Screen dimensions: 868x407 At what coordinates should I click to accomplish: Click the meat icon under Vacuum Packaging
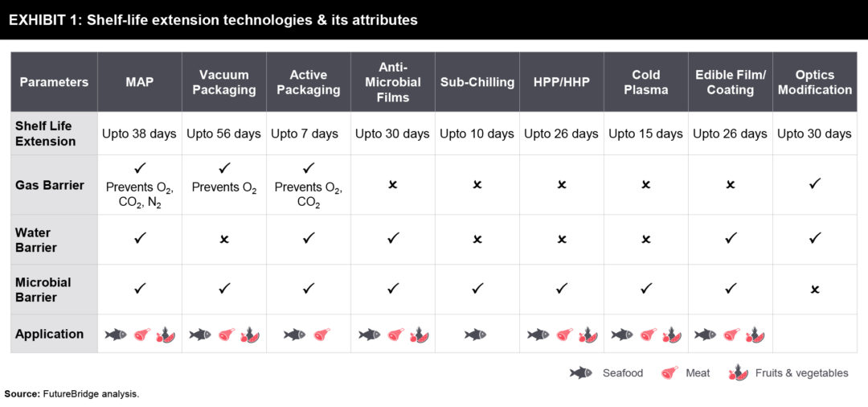coord(227,334)
